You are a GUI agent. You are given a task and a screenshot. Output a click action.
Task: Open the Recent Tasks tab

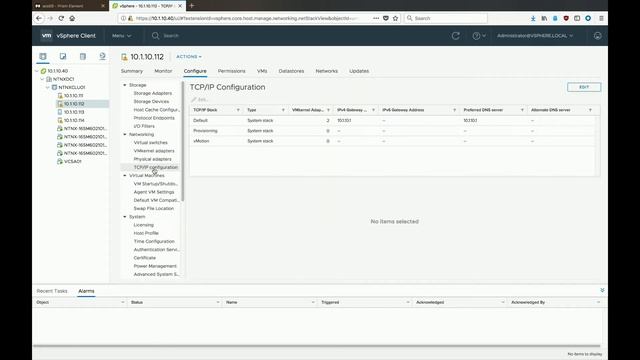coord(52,291)
